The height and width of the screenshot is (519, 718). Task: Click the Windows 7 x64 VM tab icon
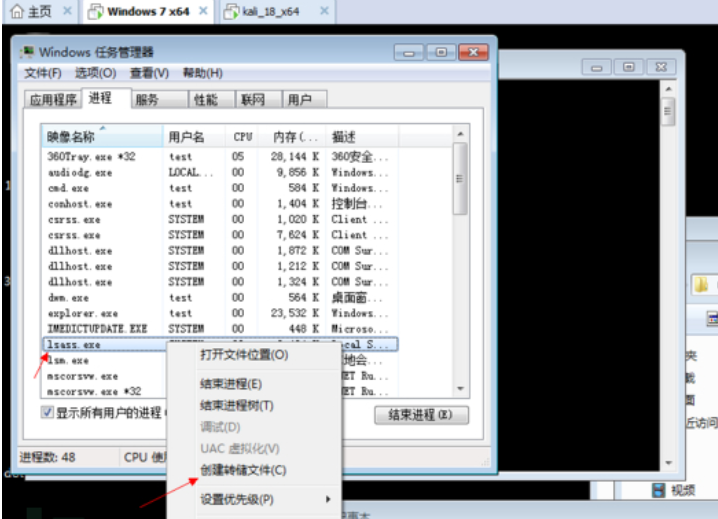pos(95,11)
